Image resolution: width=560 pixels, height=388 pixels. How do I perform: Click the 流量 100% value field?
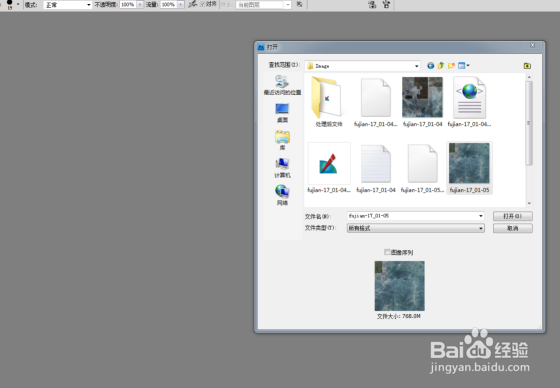coord(169,5)
